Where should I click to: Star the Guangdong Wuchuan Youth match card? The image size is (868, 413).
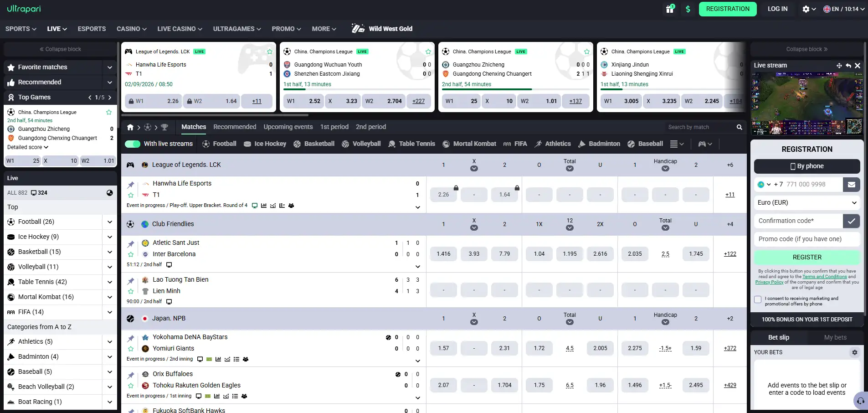[428, 52]
